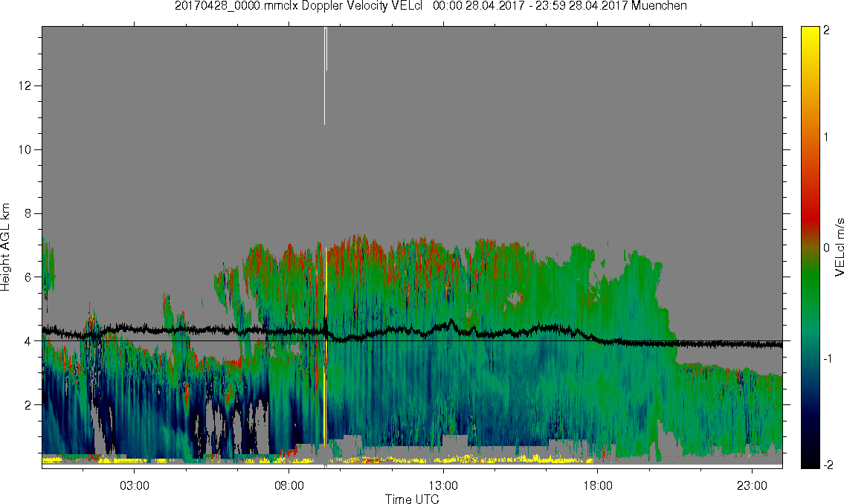Click the colorbar value 1

pos(826,138)
